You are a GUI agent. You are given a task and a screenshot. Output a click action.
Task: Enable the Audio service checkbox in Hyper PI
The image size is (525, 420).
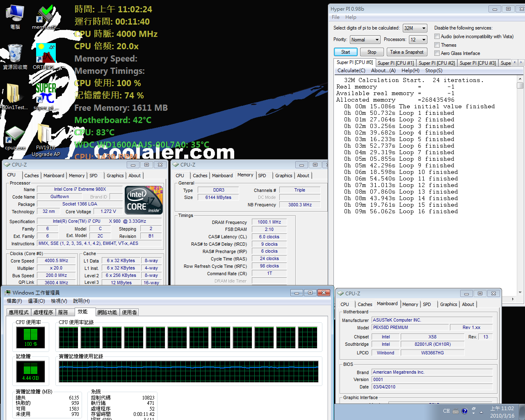[437, 37]
